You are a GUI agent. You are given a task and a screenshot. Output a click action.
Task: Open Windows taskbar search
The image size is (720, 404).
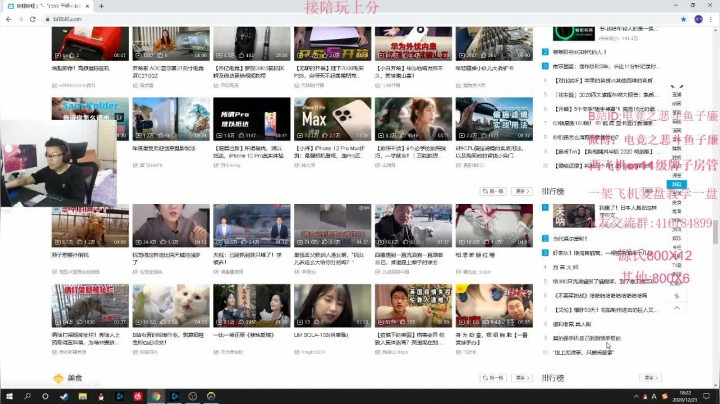coord(27,396)
